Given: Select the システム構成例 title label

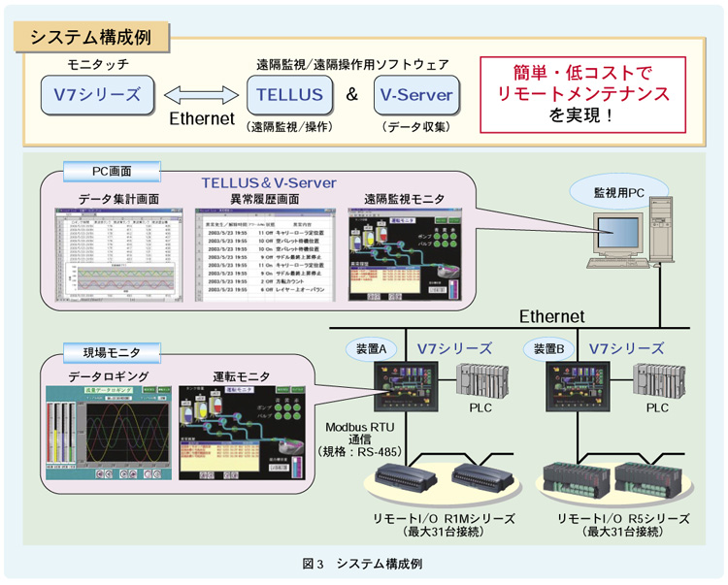Looking at the screenshot, I should pyautogui.click(x=91, y=37).
